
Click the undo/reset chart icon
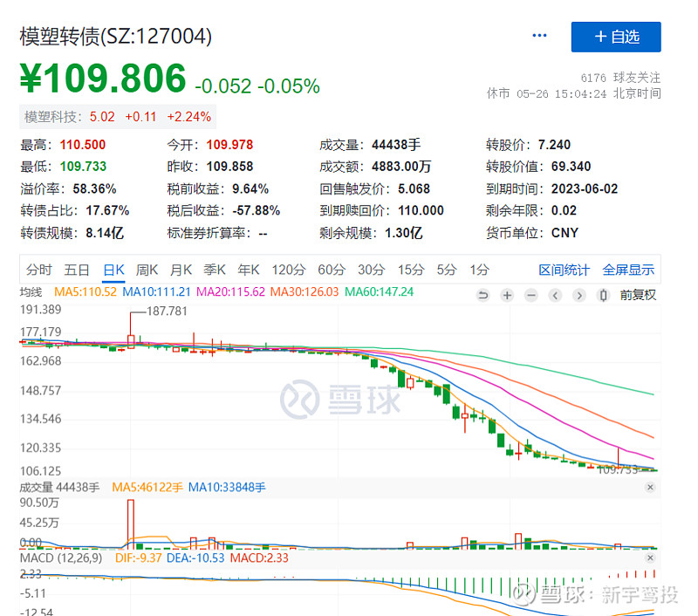483,295
